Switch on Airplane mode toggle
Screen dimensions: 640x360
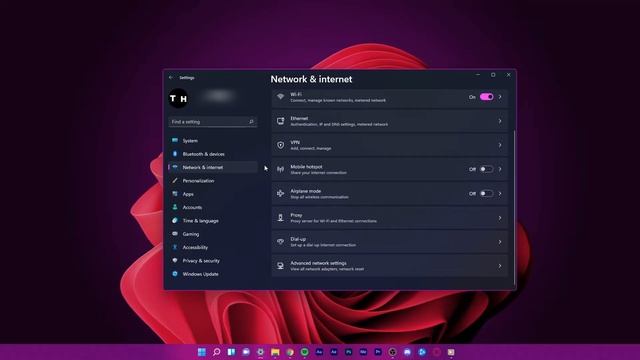pos(487,193)
